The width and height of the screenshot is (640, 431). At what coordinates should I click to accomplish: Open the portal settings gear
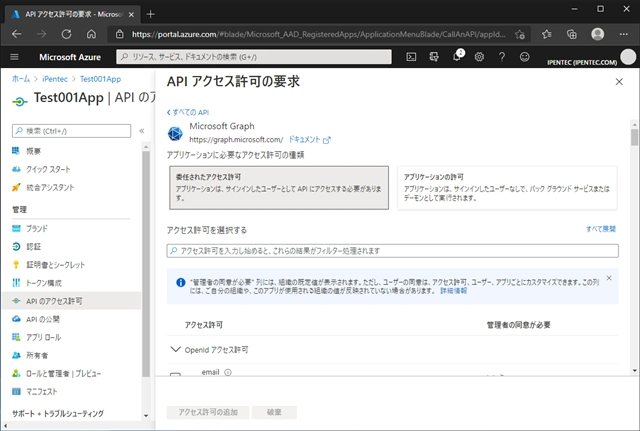coord(479,57)
